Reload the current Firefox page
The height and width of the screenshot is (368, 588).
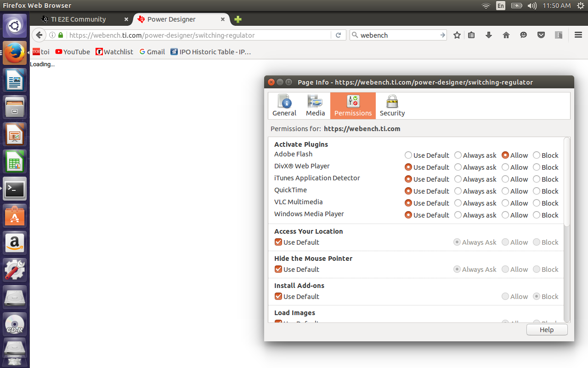click(339, 35)
